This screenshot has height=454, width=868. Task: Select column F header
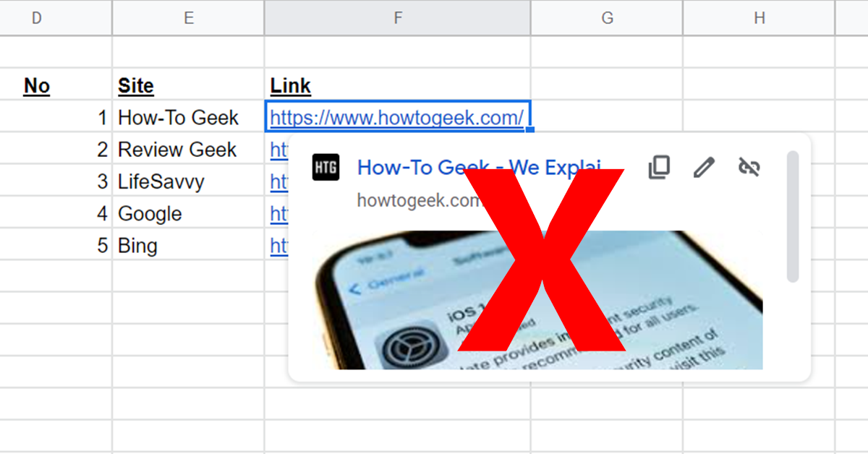pyautogui.click(x=397, y=18)
